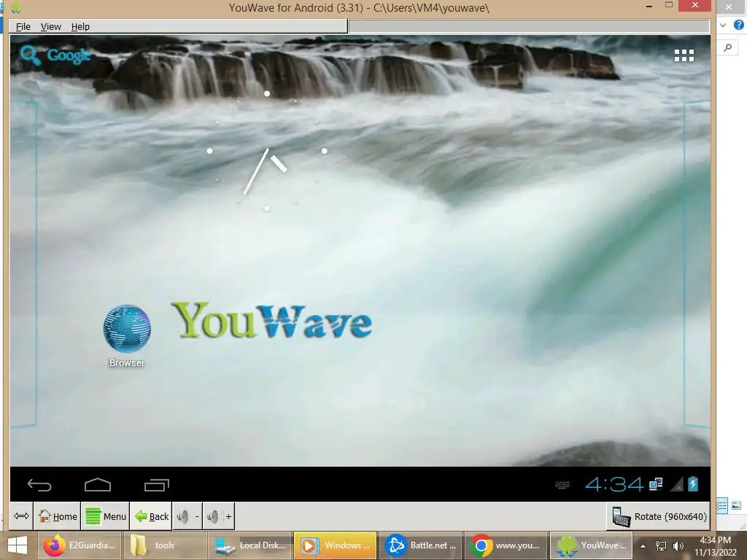The height and width of the screenshot is (560, 747).
Task: Switch to details view in background window
Action: (721, 506)
